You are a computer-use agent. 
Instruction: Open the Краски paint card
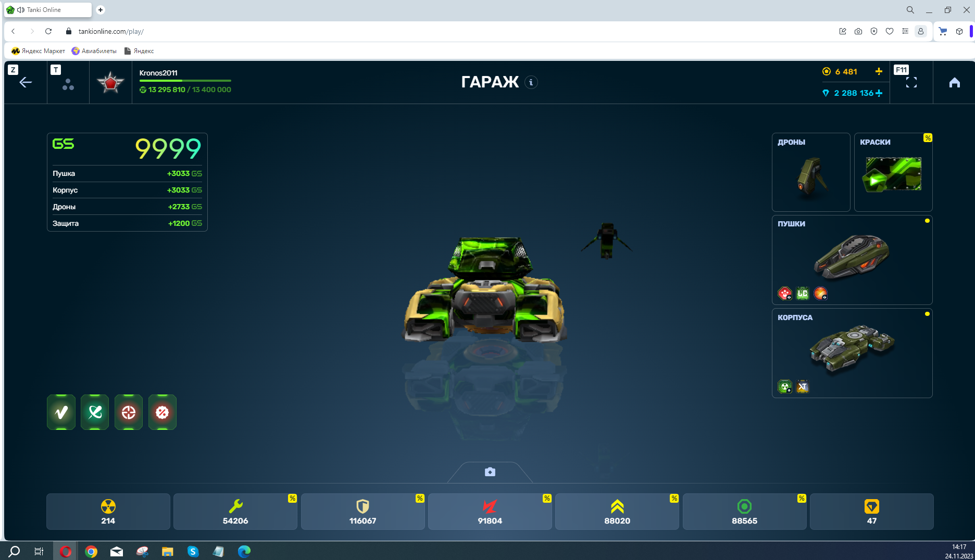[x=893, y=172]
